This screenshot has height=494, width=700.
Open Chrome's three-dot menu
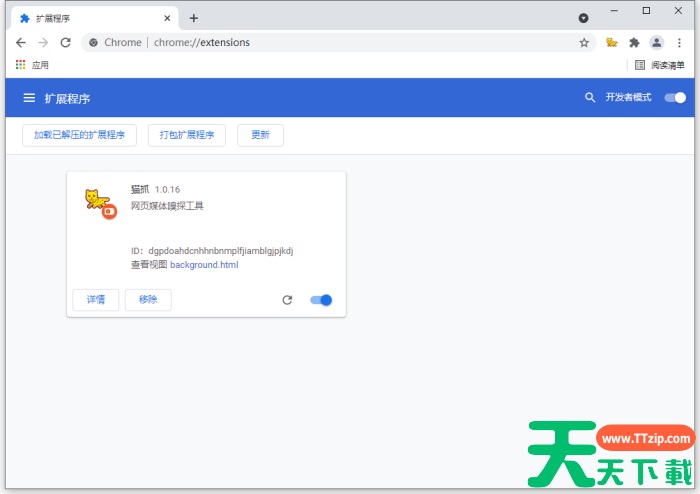pos(679,43)
